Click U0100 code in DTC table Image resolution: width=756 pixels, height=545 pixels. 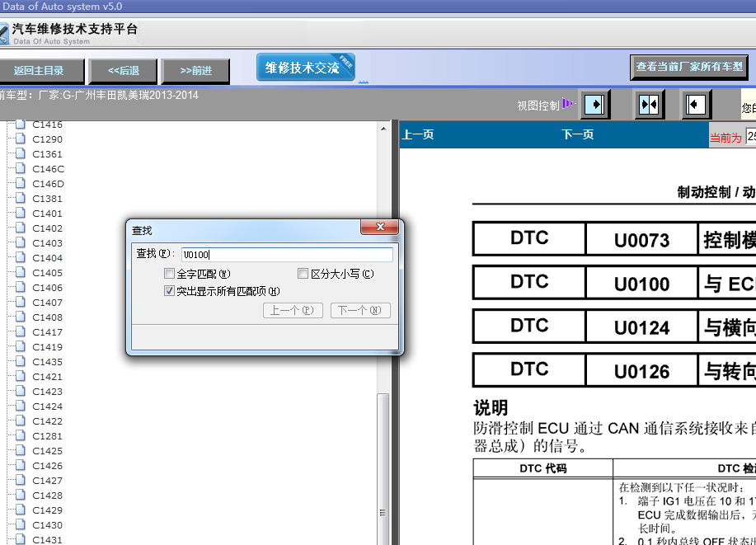(641, 284)
